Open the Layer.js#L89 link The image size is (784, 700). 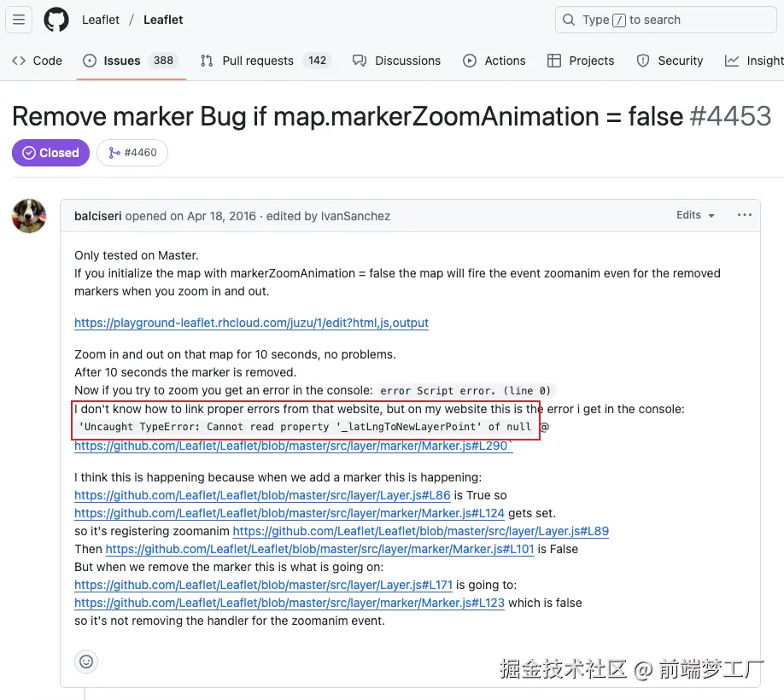(421, 531)
